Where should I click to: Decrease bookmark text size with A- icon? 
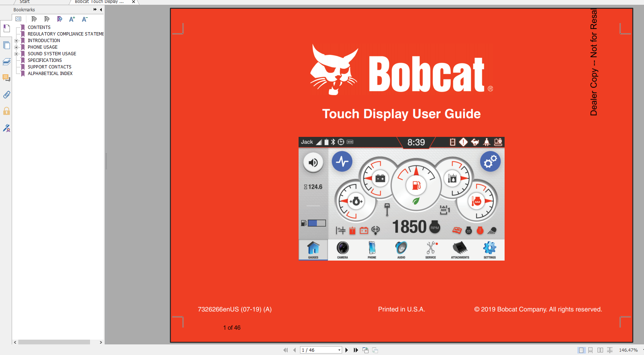[85, 19]
